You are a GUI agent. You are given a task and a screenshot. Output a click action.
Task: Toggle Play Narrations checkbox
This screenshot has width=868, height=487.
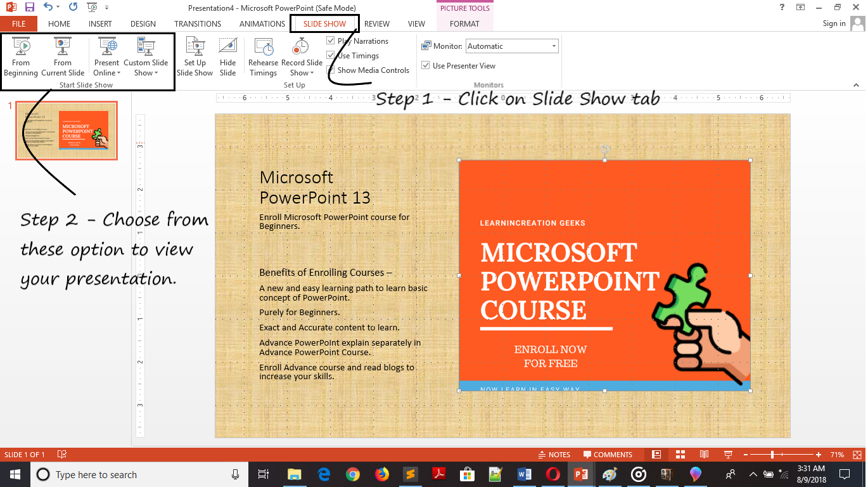(331, 41)
